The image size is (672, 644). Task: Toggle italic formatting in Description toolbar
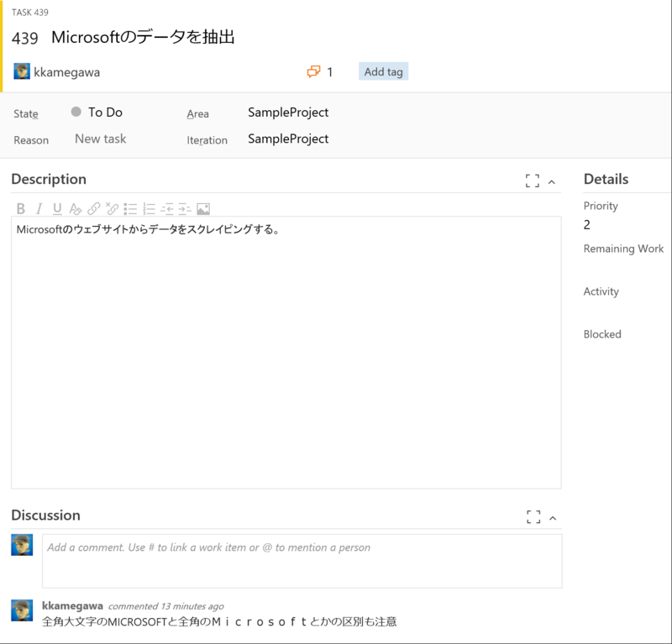39,209
